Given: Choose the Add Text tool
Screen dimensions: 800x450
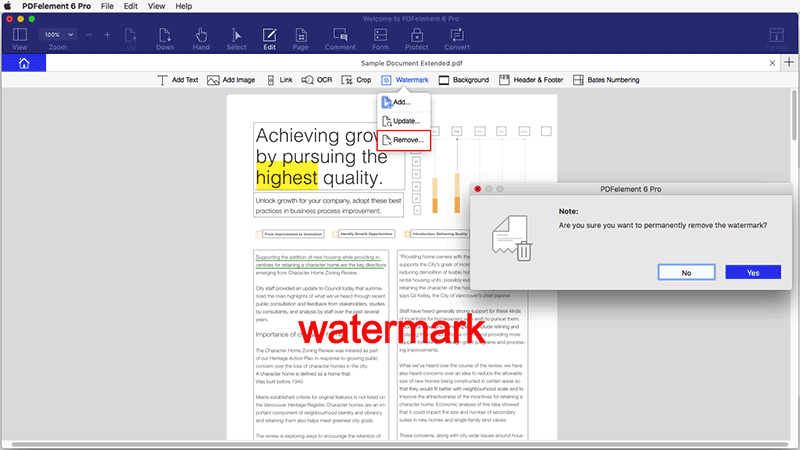Looking at the screenshot, I should point(178,80).
